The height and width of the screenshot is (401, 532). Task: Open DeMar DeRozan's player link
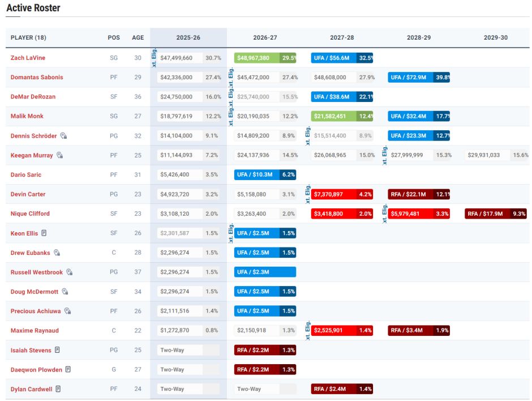click(x=33, y=97)
